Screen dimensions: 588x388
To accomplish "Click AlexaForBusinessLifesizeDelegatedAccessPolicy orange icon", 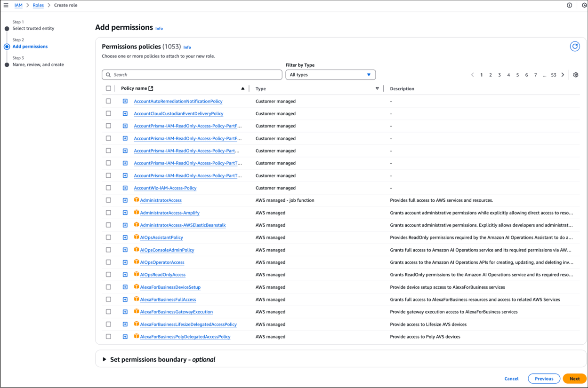I will point(137,324).
